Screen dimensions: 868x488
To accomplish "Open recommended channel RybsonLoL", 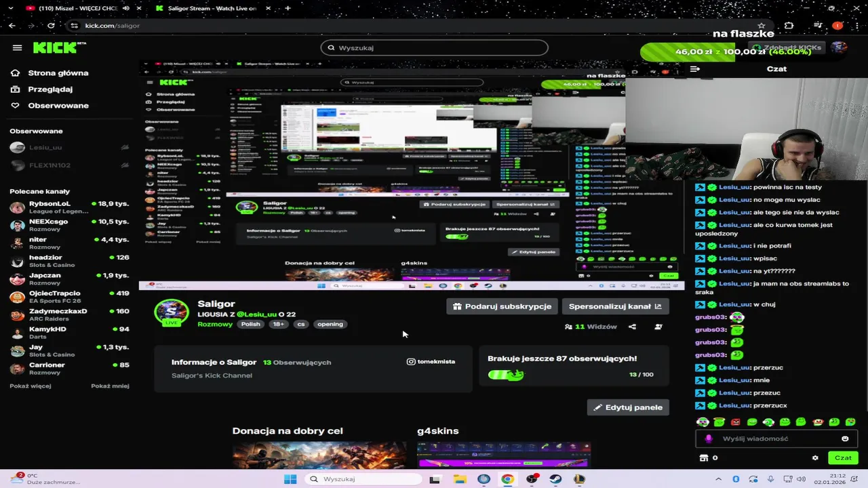I will point(69,207).
